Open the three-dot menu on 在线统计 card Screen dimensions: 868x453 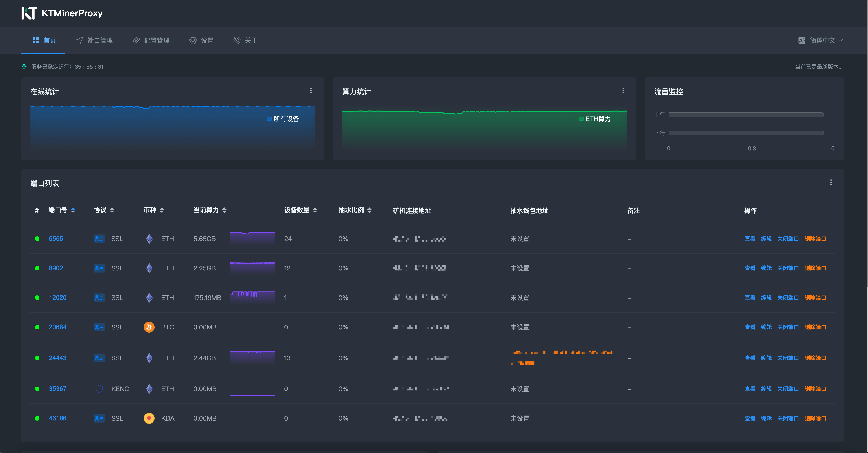point(311,91)
